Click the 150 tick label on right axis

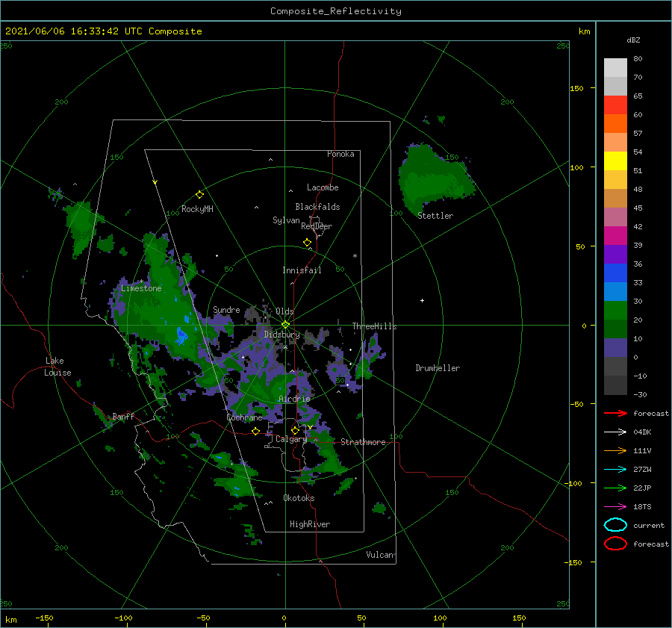(576, 88)
